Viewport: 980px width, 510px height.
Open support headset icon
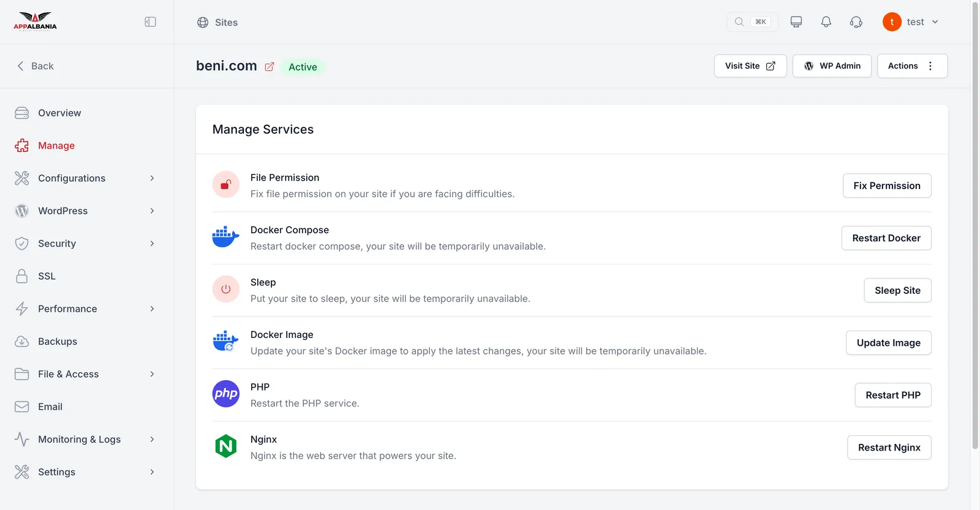click(856, 22)
